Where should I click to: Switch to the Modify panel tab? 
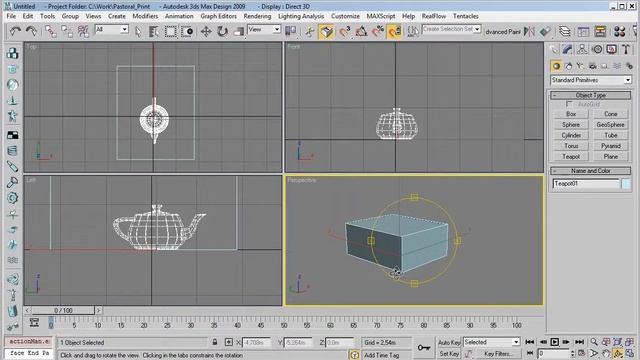(567, 49)
